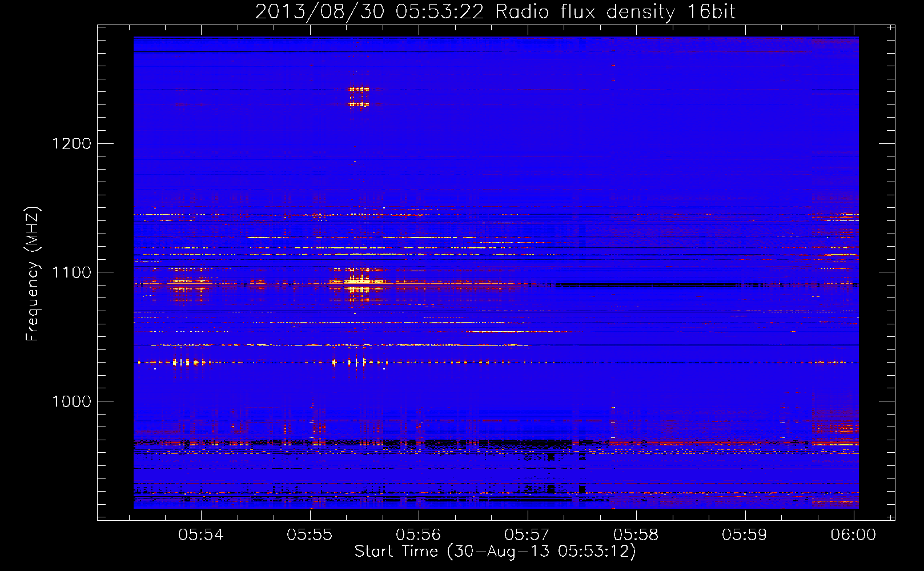This screenshot has height=571, width=924.
Task: Click the 05:57 time tick label
Action: (x=527, y=534)
